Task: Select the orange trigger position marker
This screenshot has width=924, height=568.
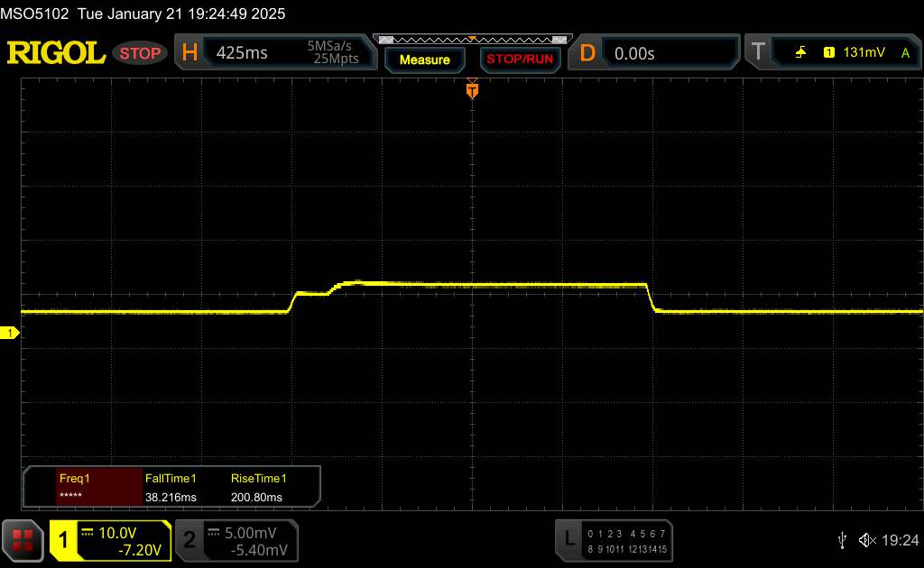Action: coord(471,90)
